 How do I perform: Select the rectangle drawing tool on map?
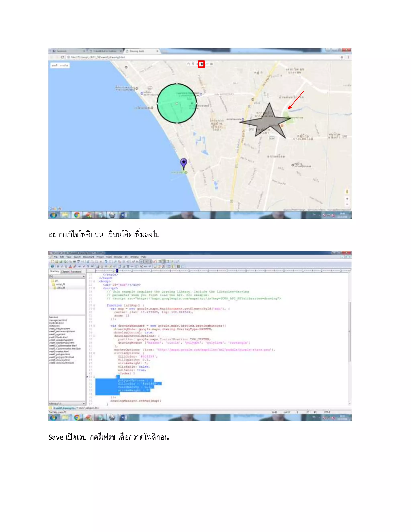tap(211, 64)
